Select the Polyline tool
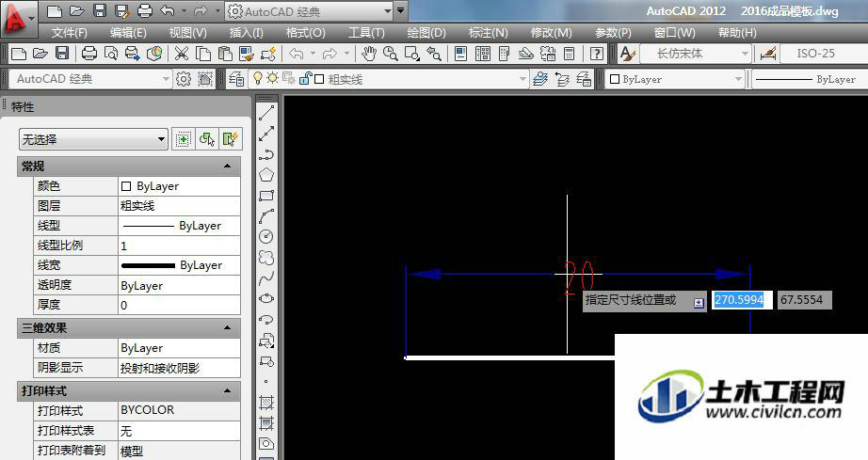The width and height of the screenshot is (868, 460). tap(266, 154)
